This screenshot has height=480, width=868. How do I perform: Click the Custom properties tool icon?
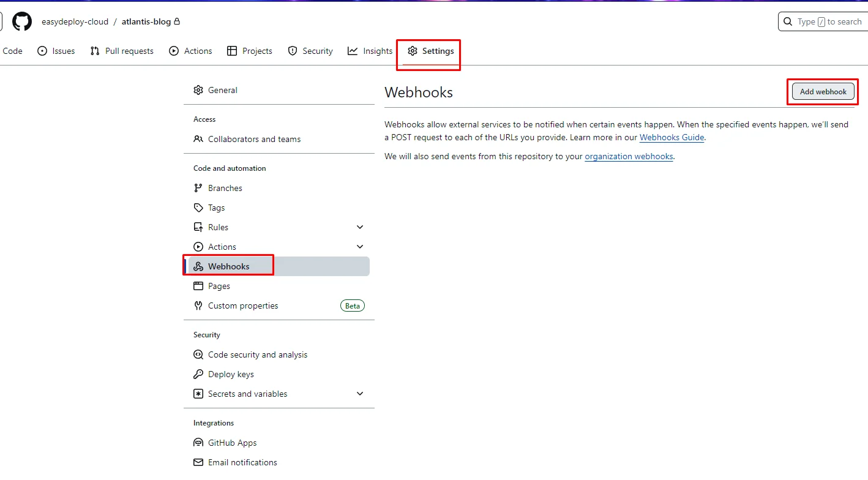pos(198,306)
